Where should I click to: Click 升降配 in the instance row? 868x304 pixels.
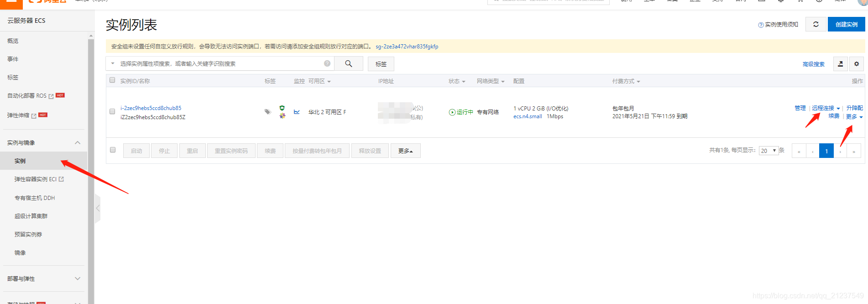pos(855,108)
